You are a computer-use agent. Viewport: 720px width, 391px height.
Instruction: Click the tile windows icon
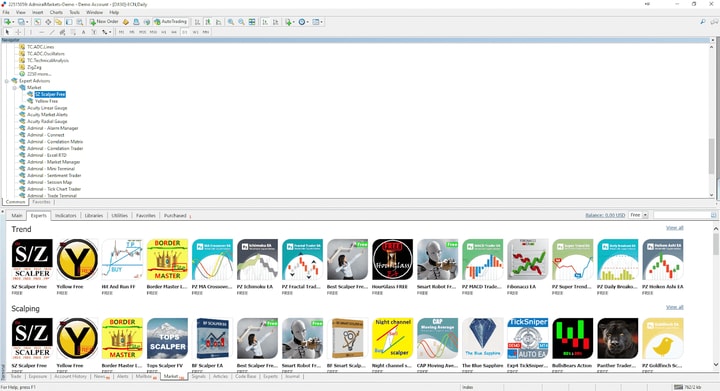[252, 22]
